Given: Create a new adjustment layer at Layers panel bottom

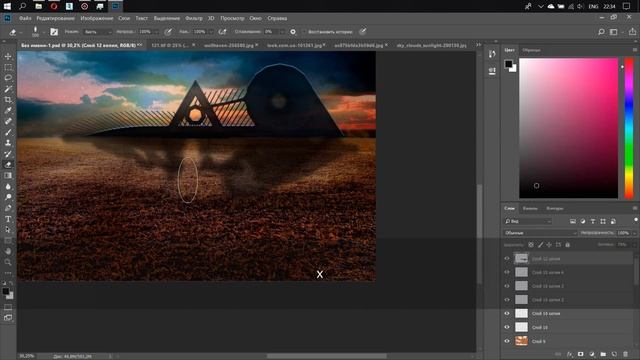Looking at the screenshot, I should tap(592, 354).
